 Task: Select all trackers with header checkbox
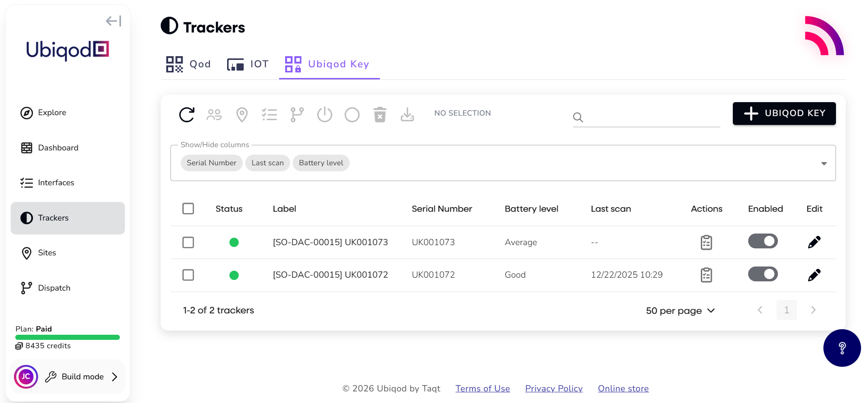pos(188,209)
